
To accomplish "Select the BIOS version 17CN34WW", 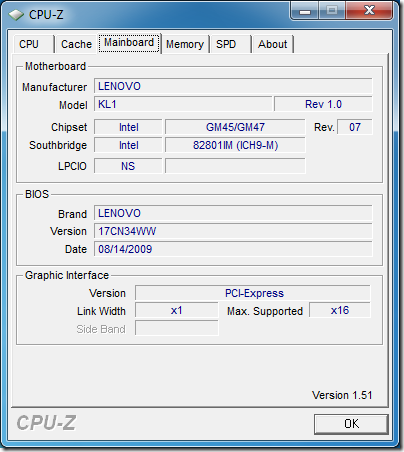I will (x=233, y=231).
